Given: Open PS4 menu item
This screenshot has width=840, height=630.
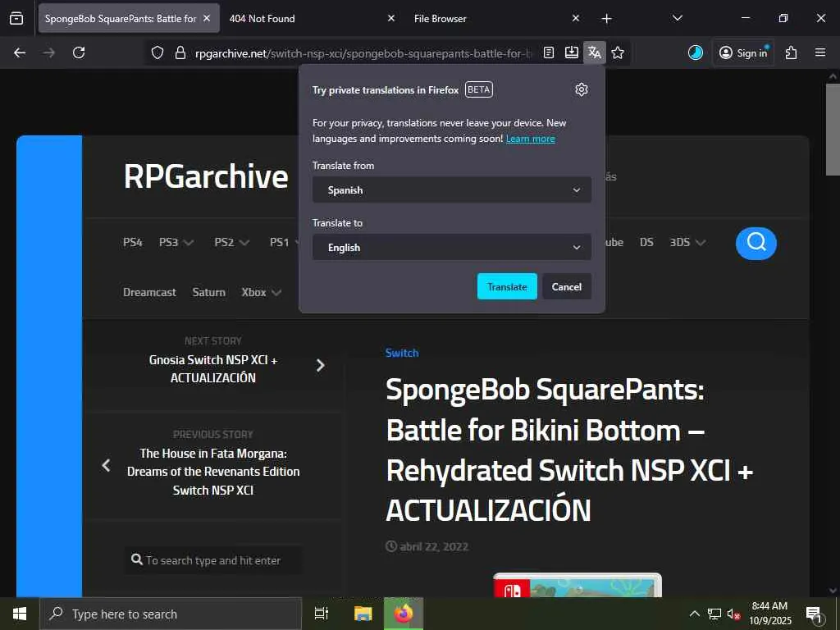Looking at the screenshot, I should coord(133,242).
